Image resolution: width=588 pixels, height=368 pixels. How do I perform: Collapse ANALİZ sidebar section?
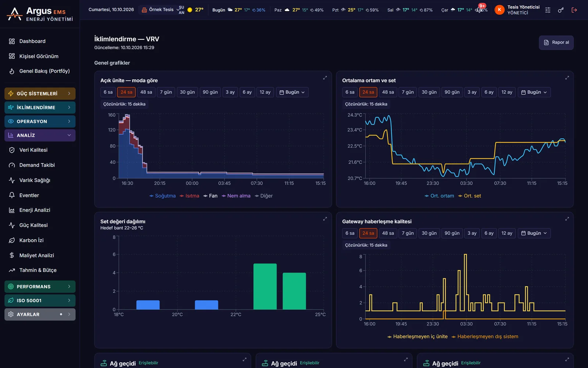click(x=40, y=135)
